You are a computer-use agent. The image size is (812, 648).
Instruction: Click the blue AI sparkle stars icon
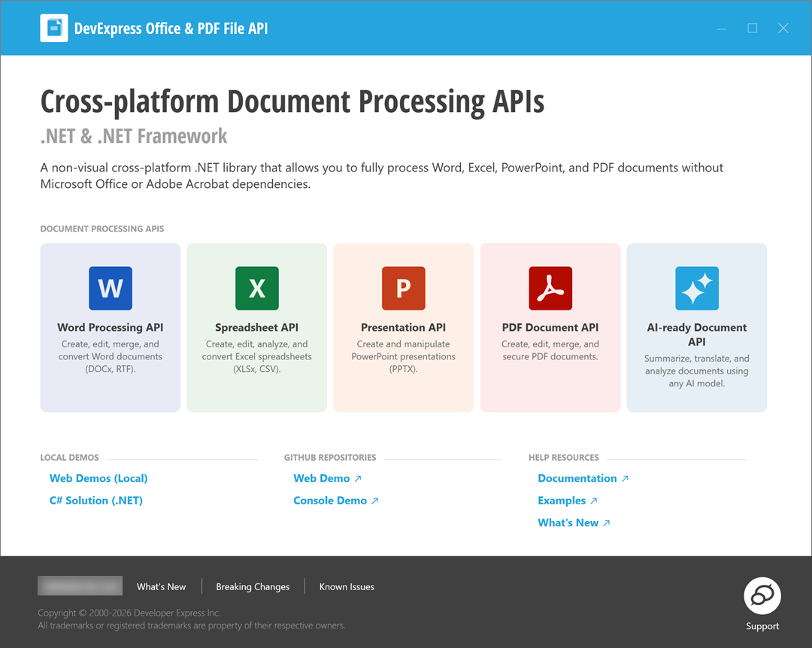(x=696, y=288)
